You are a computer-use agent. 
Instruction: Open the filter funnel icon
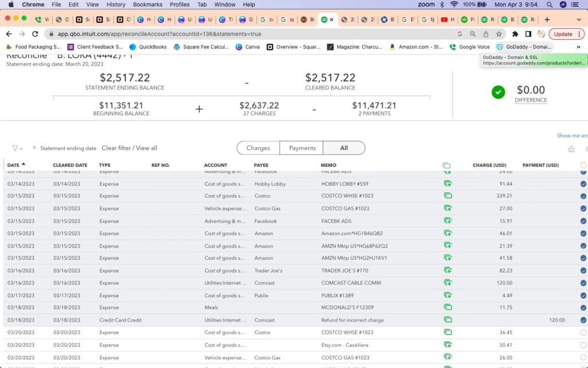coord(16,148)
